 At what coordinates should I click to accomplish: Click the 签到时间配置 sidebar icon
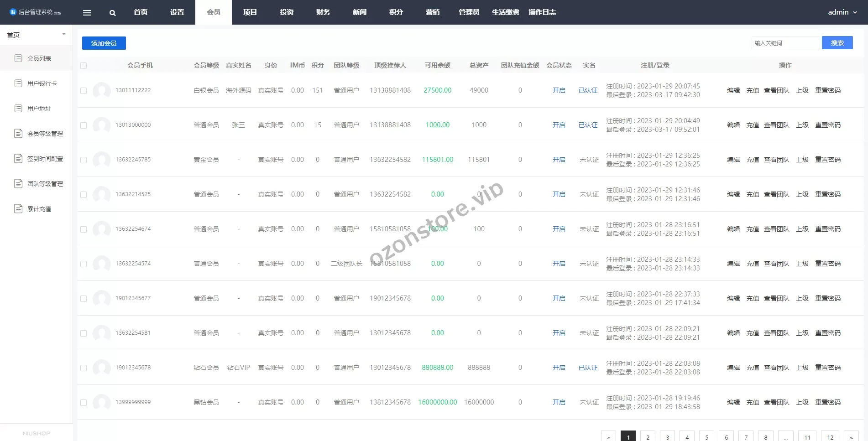coord(18,158)
